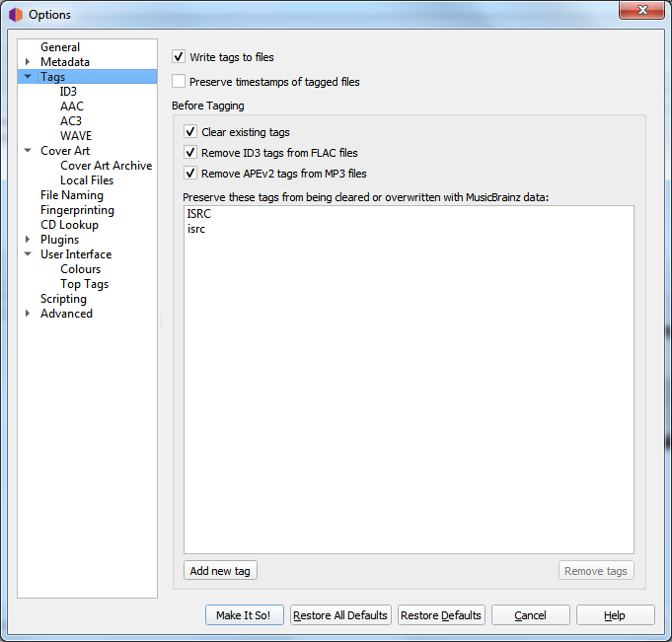Open Top Tags settings page
Screen dimensions: 672x642
point(85,284)
